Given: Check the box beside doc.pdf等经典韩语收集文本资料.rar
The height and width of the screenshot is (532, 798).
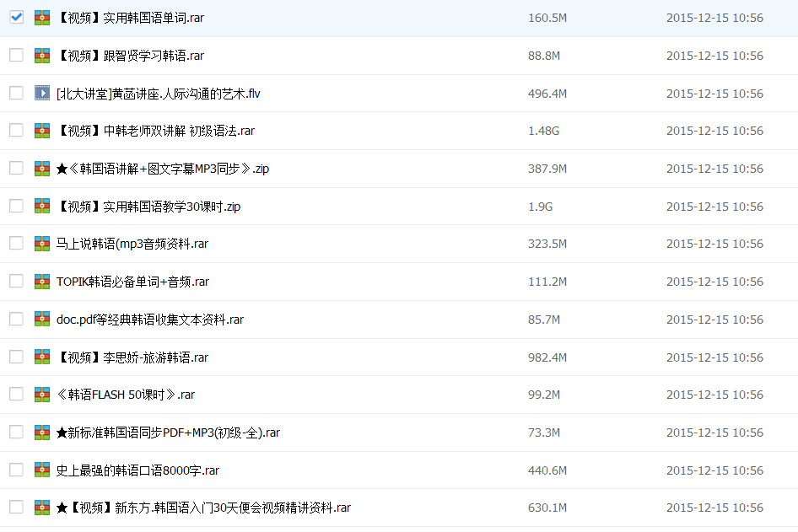Looking at the screenshot, I should 16,319.
